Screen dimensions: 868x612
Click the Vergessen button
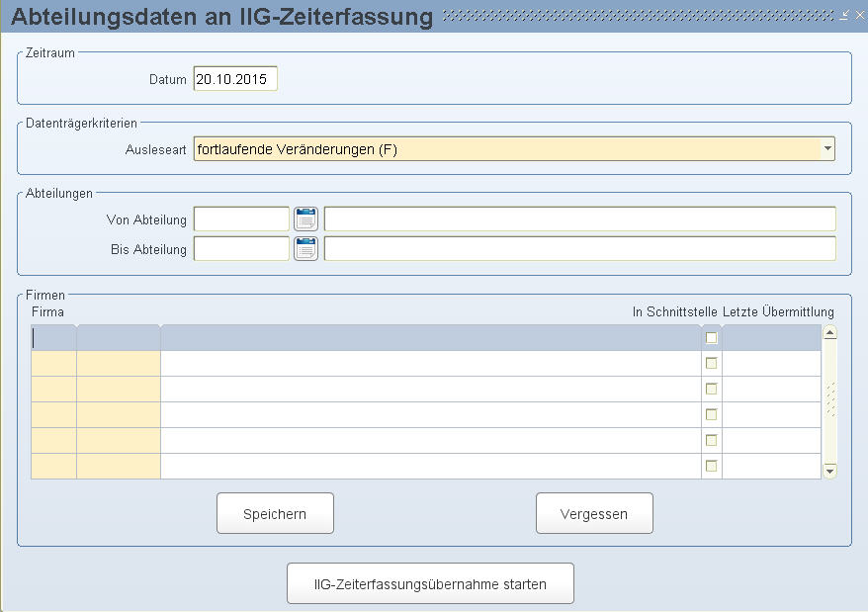coord(594,513)
